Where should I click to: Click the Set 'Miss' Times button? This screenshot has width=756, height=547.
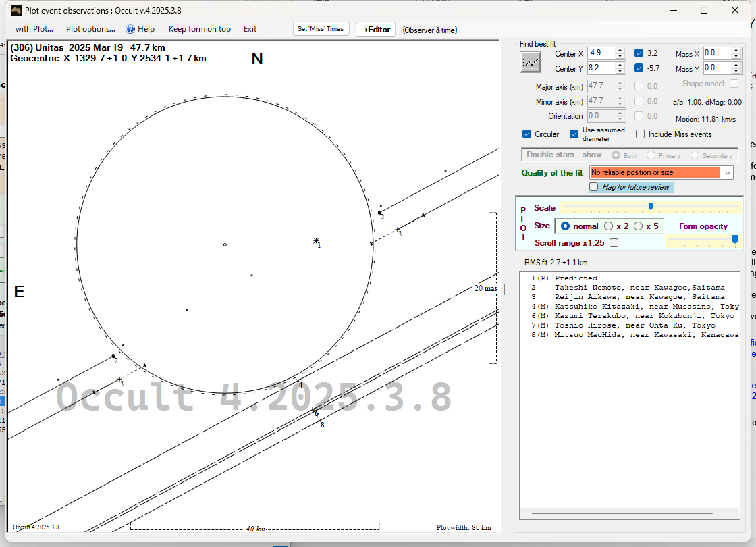coord(321,29)
